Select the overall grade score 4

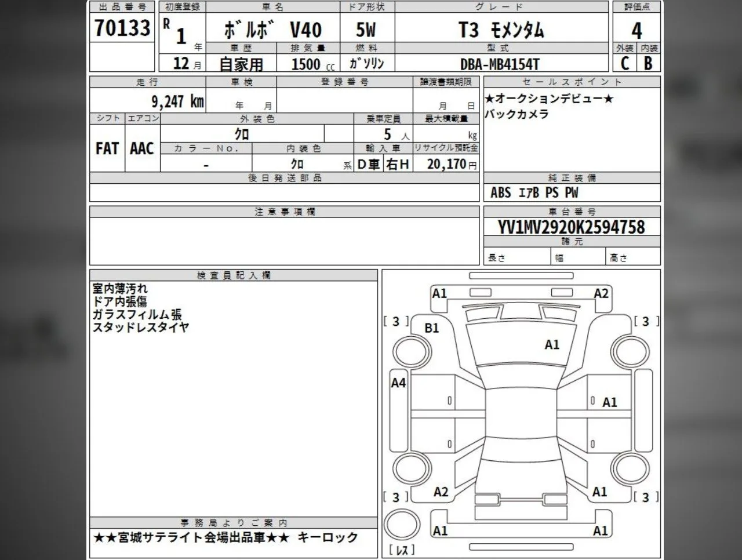point(636,31)
